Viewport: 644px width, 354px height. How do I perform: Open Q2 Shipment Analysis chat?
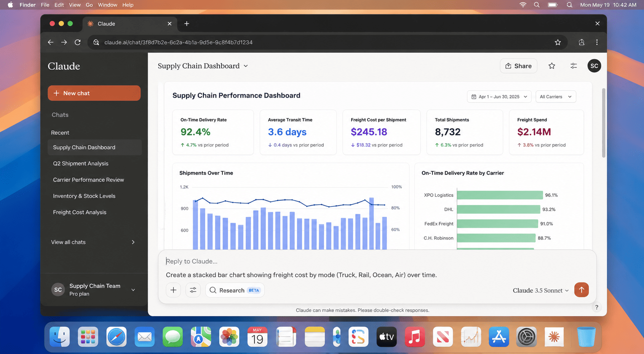point(94,164)
